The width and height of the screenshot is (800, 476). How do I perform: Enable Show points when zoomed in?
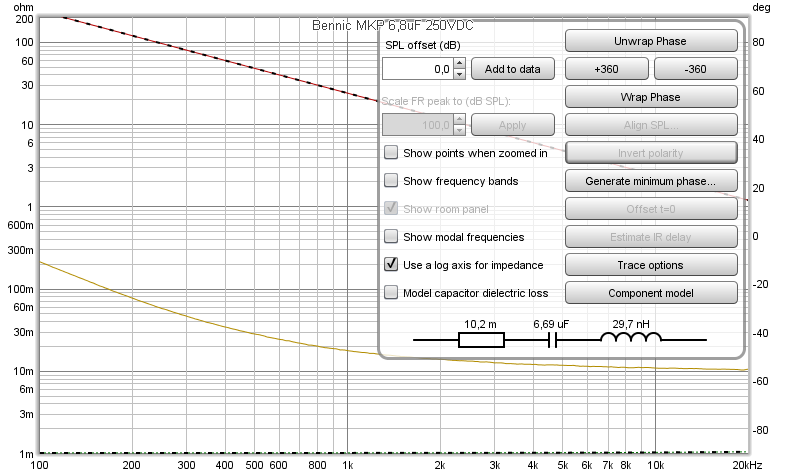(x=391, y=152)
